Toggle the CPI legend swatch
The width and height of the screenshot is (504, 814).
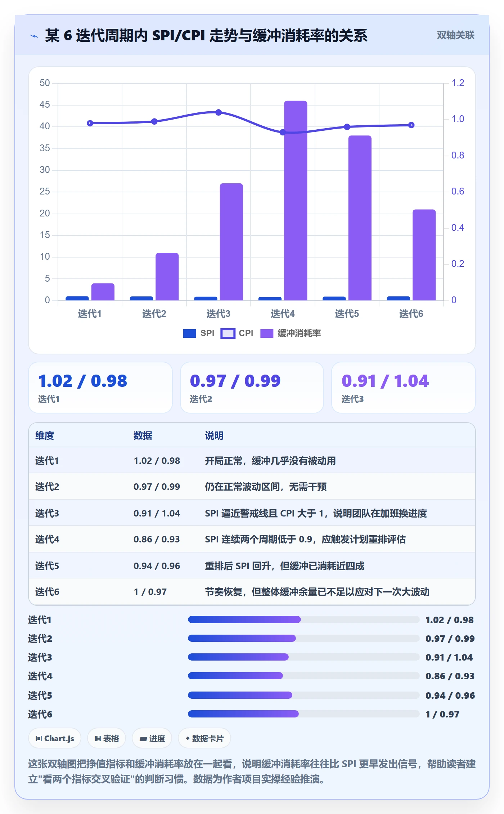(x=228, y=334)
